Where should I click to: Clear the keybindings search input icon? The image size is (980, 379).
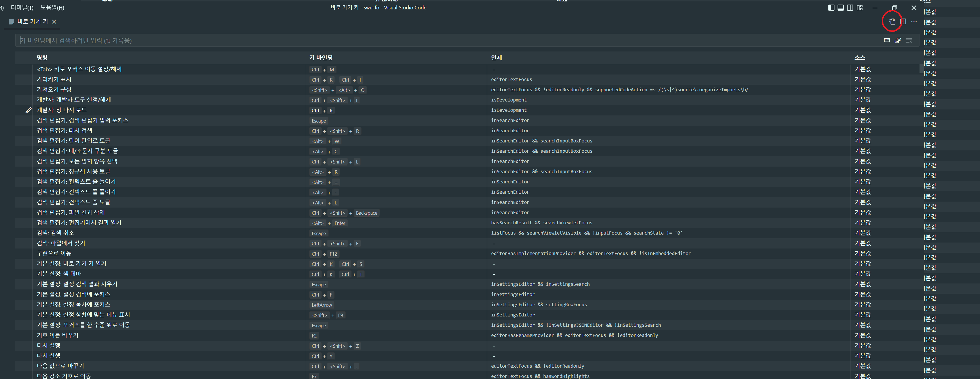point(909,40)
